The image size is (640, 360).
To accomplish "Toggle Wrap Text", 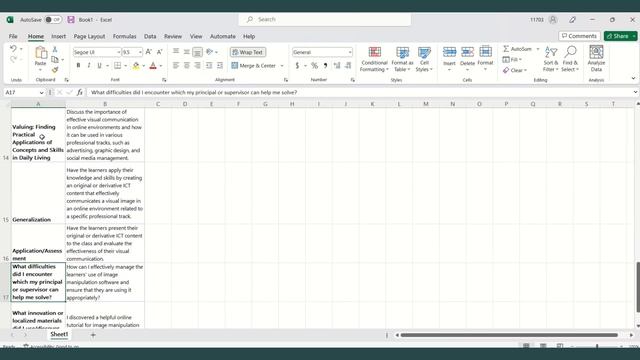I will [248, 52].
